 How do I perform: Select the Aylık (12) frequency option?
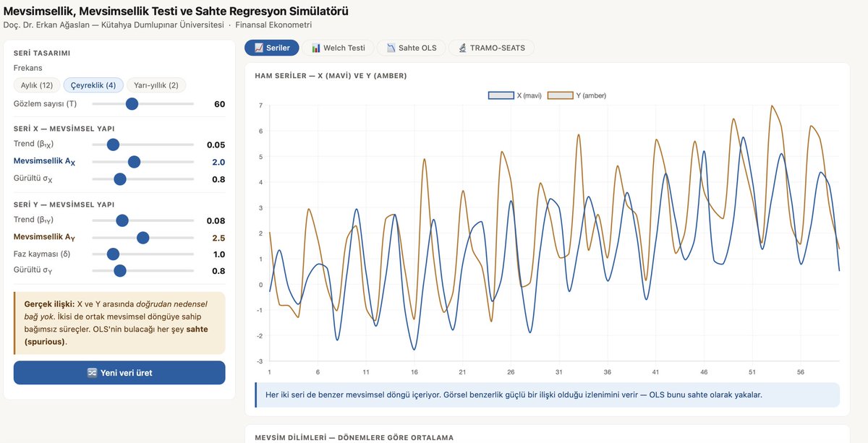click(37, 85)
